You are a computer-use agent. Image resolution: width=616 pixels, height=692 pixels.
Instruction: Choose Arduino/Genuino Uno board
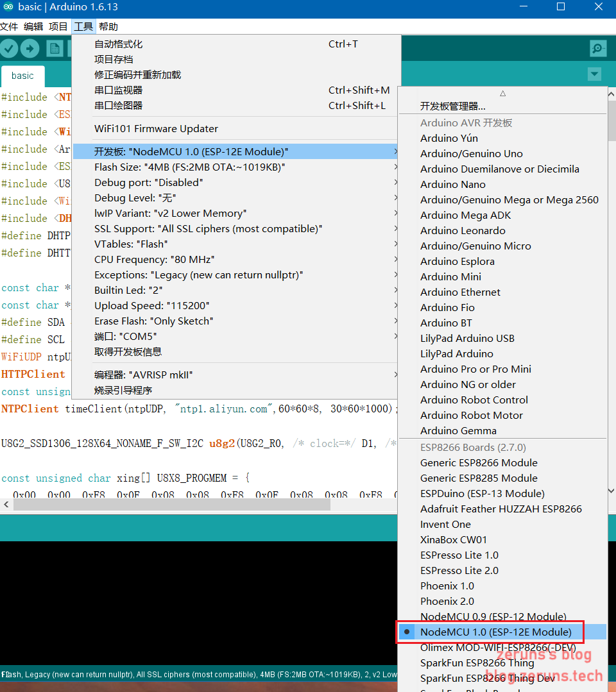pyautogui.click(x=471, y=153)
